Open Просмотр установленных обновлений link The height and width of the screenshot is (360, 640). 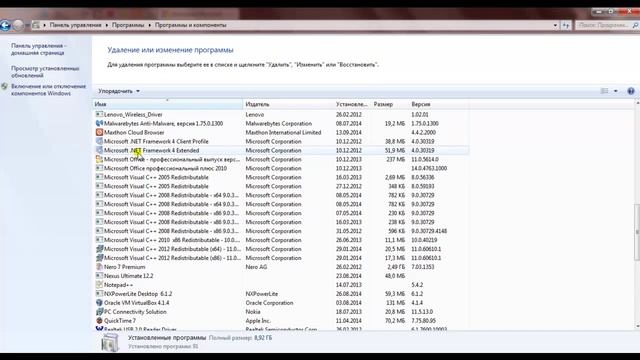pos(45,72)
